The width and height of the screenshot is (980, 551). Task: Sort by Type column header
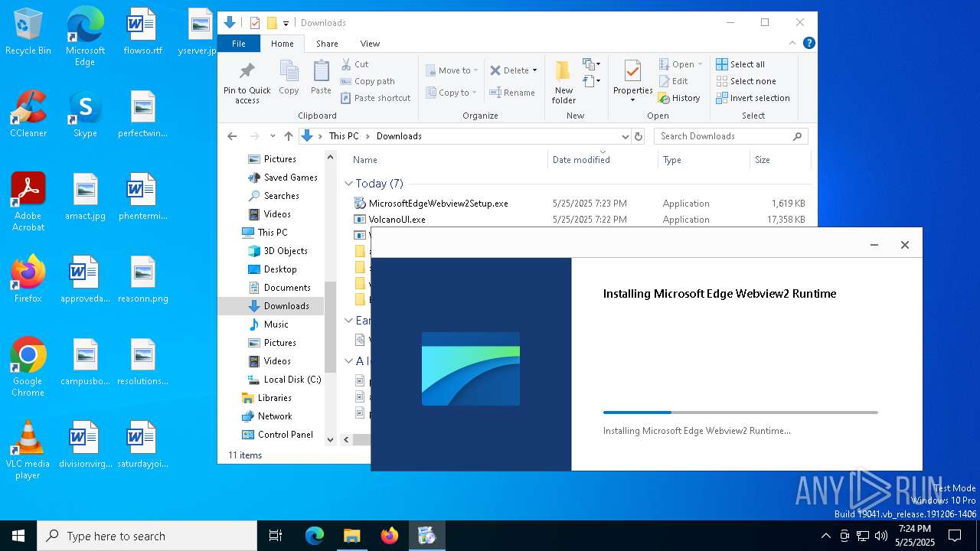click(704, 160)
